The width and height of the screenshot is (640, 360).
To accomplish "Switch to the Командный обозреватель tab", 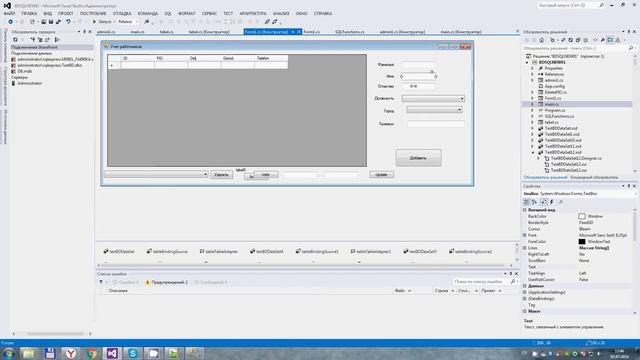I will click(x=594, y=178).
